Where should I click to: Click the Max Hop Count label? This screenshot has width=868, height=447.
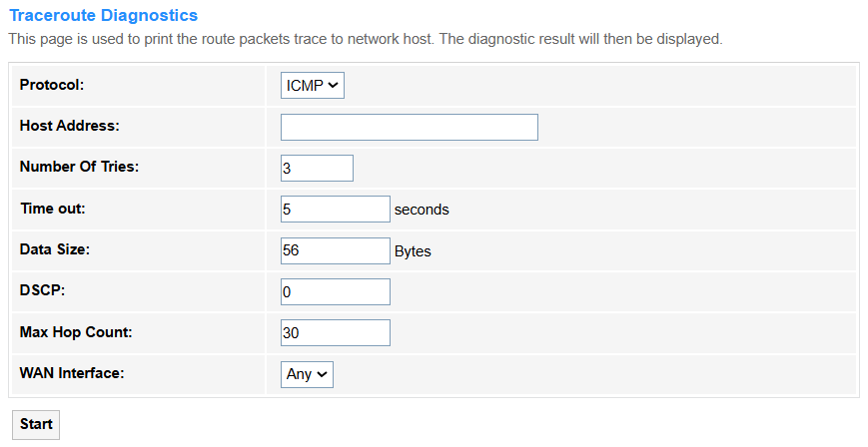click(x=76, y=332)
